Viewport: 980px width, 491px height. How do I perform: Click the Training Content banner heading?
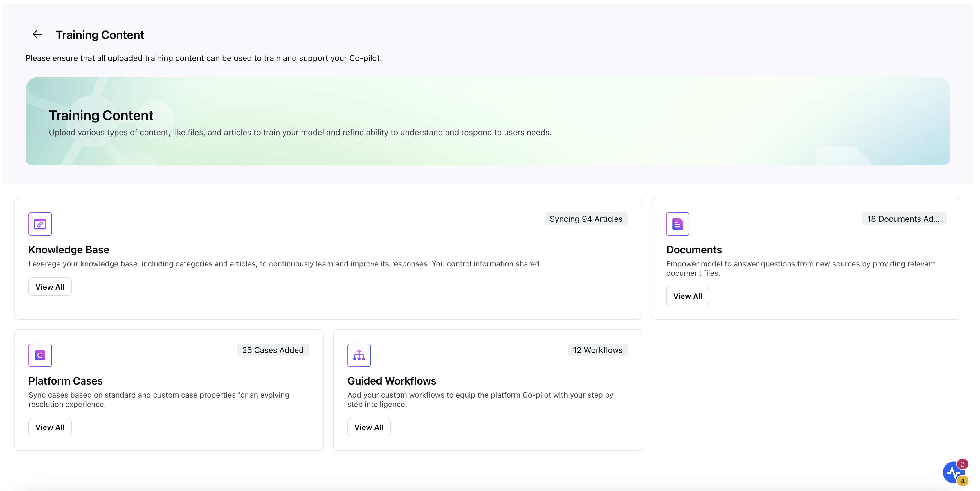101,115
